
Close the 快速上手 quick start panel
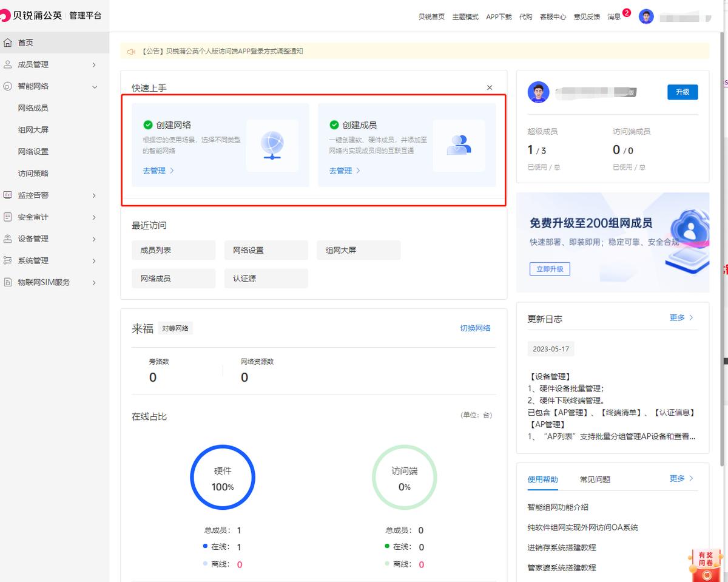click(490, 87)
